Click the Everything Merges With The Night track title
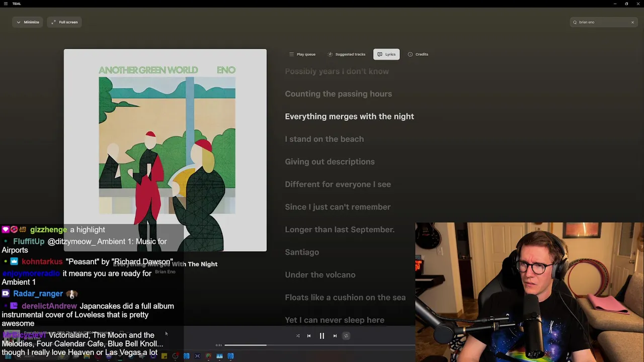644x362 pixels. coord(165,264)
